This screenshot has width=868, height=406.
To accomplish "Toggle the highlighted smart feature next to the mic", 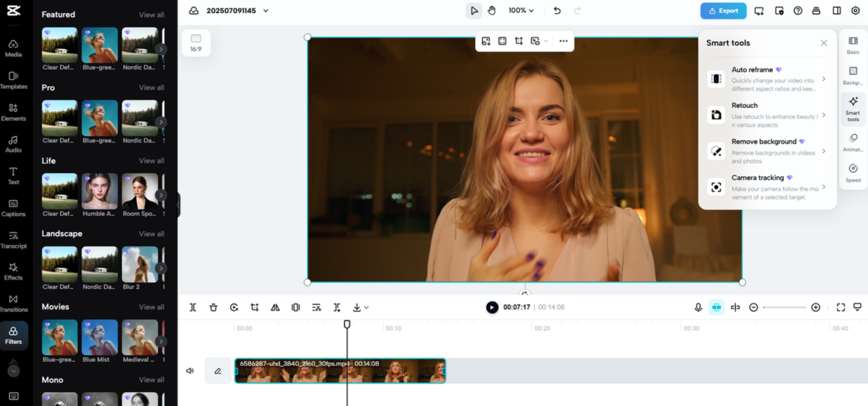I will pyautogui.click(x=716, y=307).
